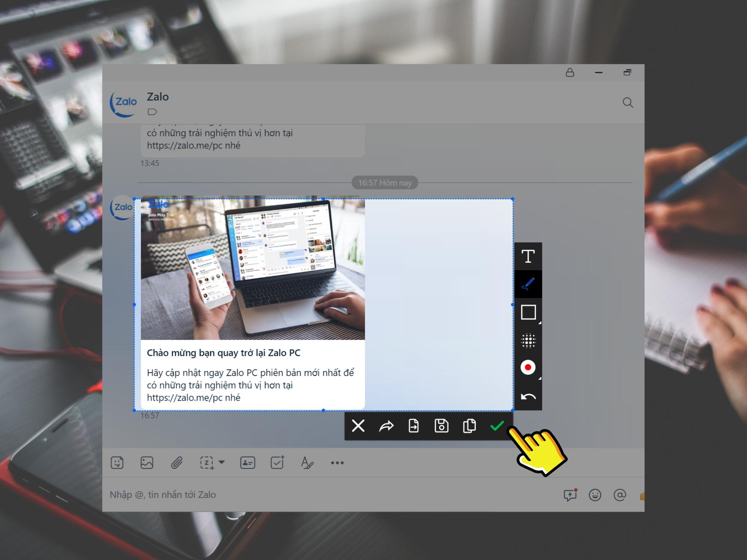This screenshot has width=747, height=560.
Task: Search messages with the magnifier icon
Action: pyautogui.click(x=628, y=102)
